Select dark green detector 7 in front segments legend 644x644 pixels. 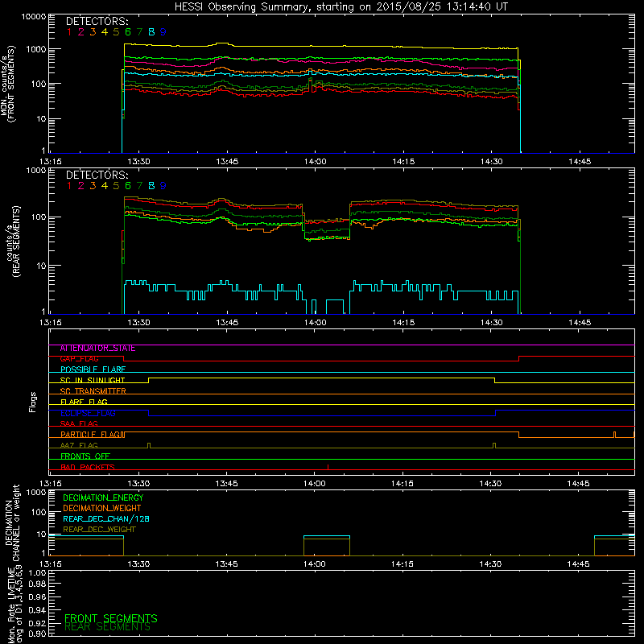pos(139,32)
